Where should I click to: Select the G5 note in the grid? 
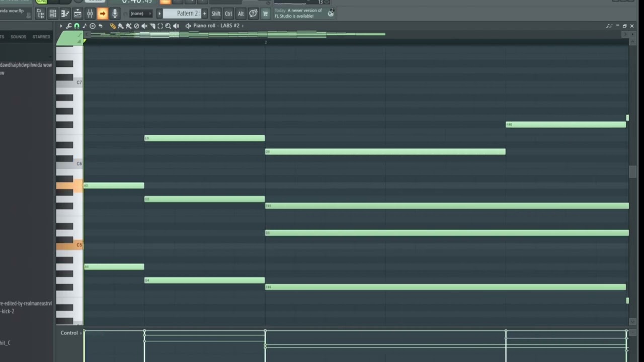click(204, 199)
